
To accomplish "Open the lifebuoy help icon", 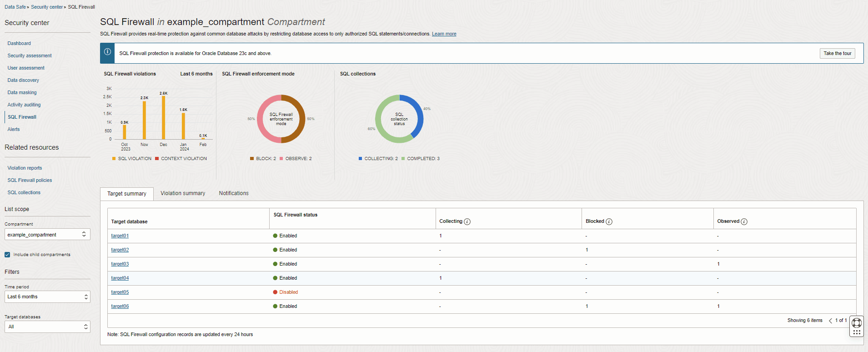I will [857, 323].
